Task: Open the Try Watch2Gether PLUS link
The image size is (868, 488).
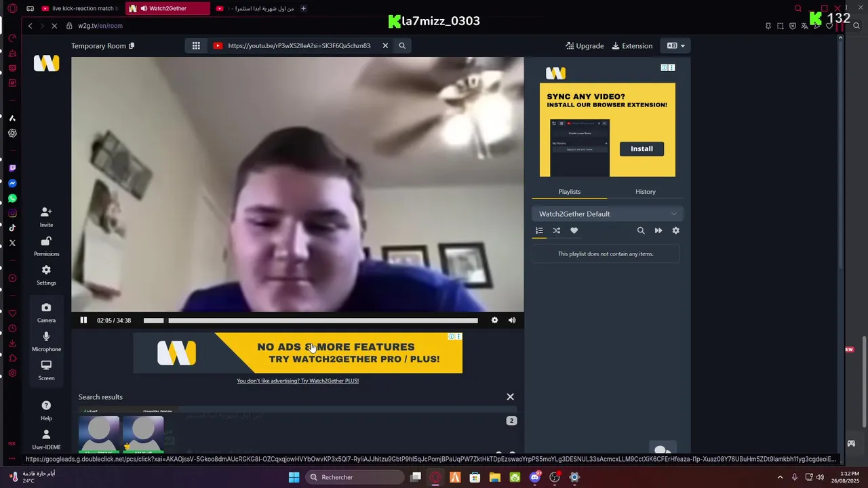Action: (298, 381)
